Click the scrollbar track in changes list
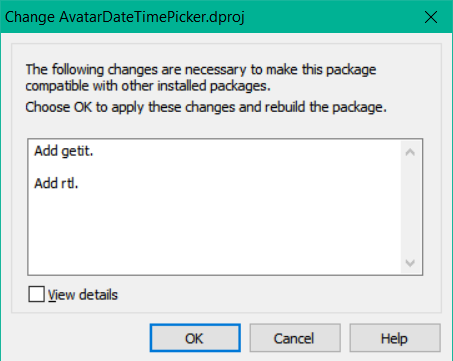Screen dimensions: 453x361 pos(410,208)
